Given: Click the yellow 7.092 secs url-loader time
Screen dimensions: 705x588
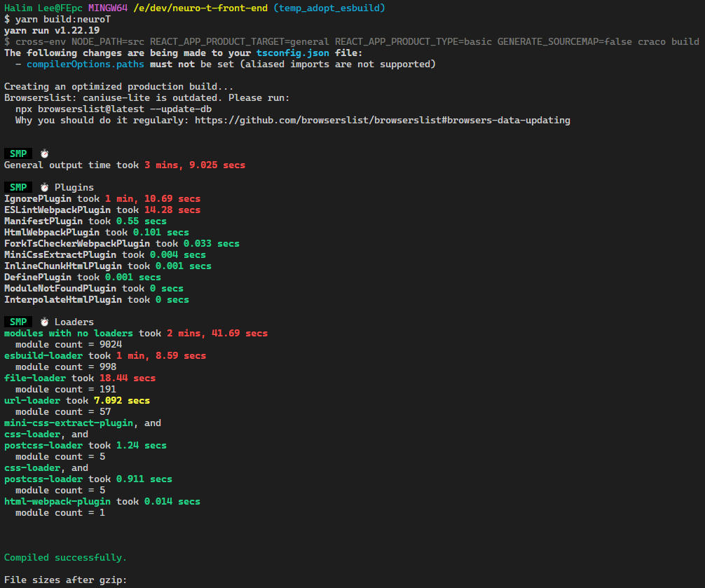Looking at the screenshot, I should [121, 401].
